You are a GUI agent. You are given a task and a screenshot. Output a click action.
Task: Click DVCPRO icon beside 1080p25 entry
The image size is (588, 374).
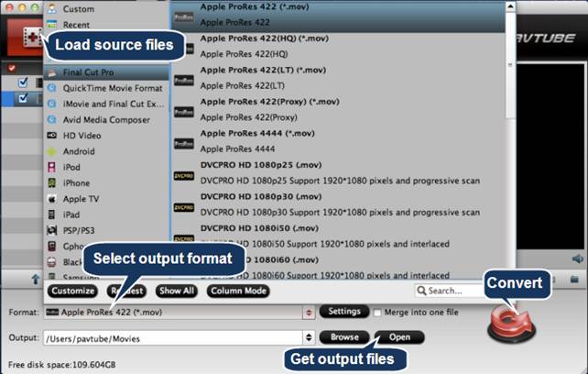(x=184, y=176)
